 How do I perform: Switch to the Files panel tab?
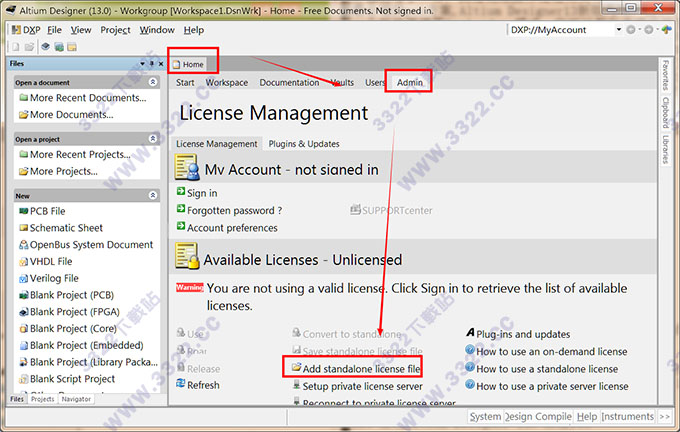pyautogui.click(x=17, y=399)
